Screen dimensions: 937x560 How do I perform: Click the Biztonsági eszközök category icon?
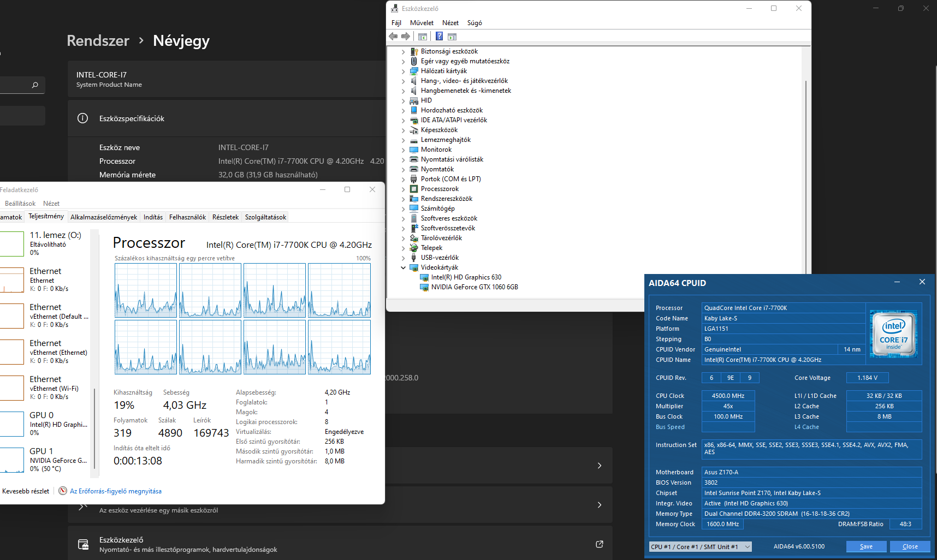pos(414,51)
